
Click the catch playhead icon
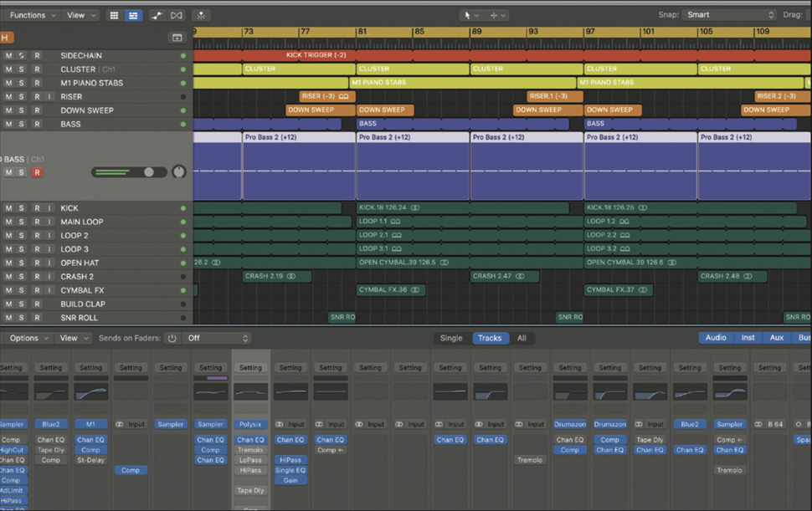point(201,16)
